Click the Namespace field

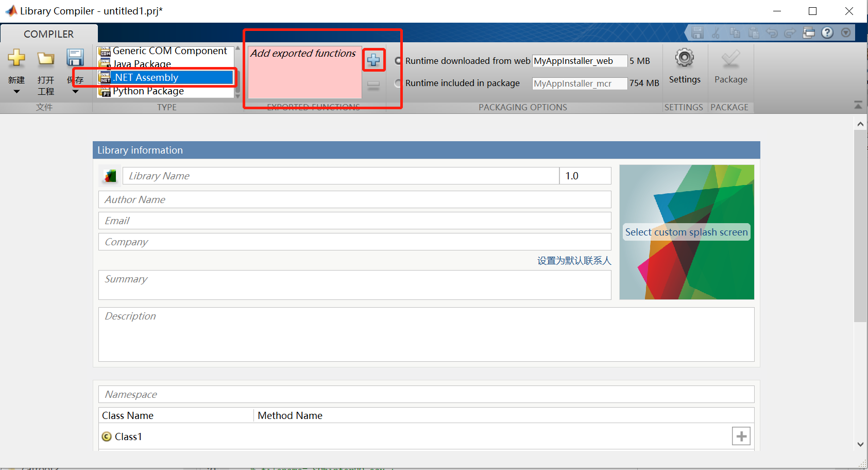coord(427,394)
